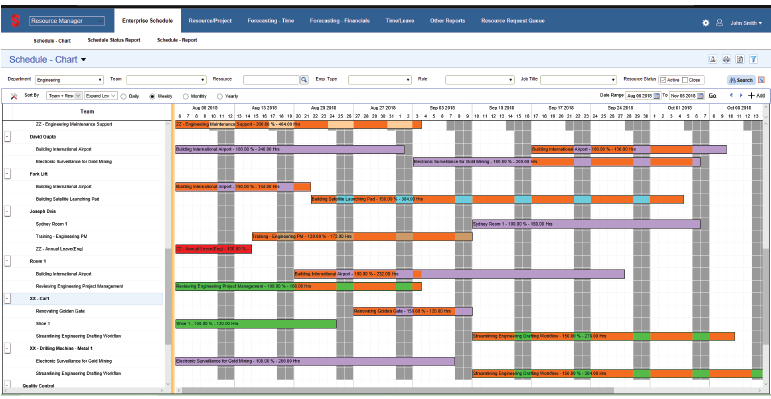Click the Resource search input field

pos(271,80)
